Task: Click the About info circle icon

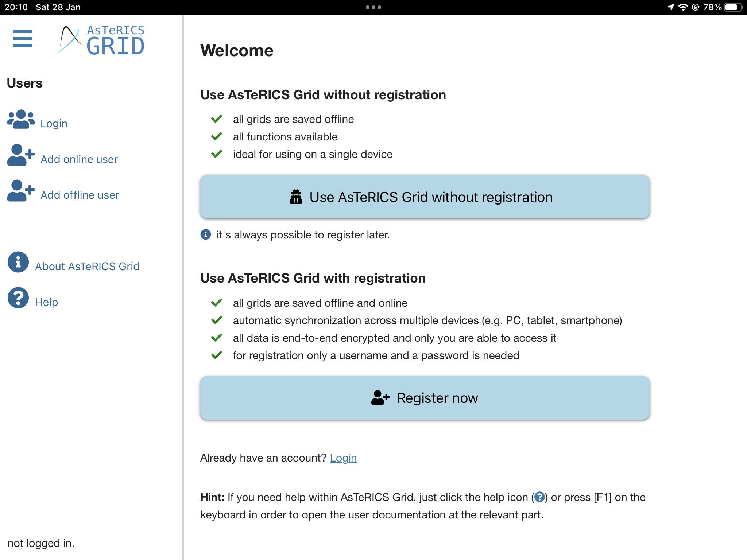Action: point(18,262)
